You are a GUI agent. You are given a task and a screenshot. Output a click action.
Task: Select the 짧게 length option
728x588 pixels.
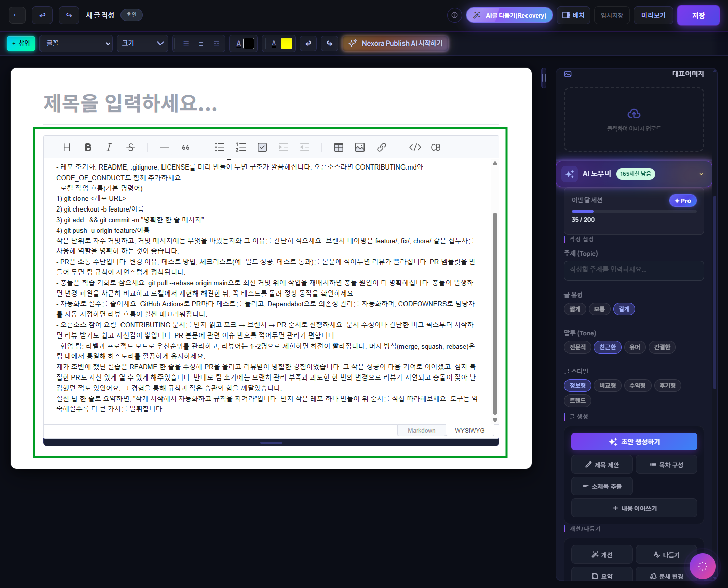[575, 309]
